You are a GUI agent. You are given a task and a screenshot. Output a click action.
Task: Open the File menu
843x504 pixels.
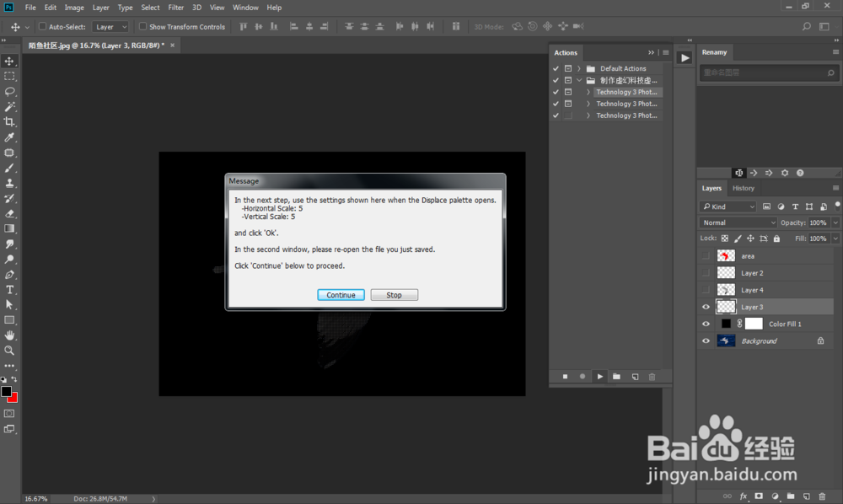[30, 8]
